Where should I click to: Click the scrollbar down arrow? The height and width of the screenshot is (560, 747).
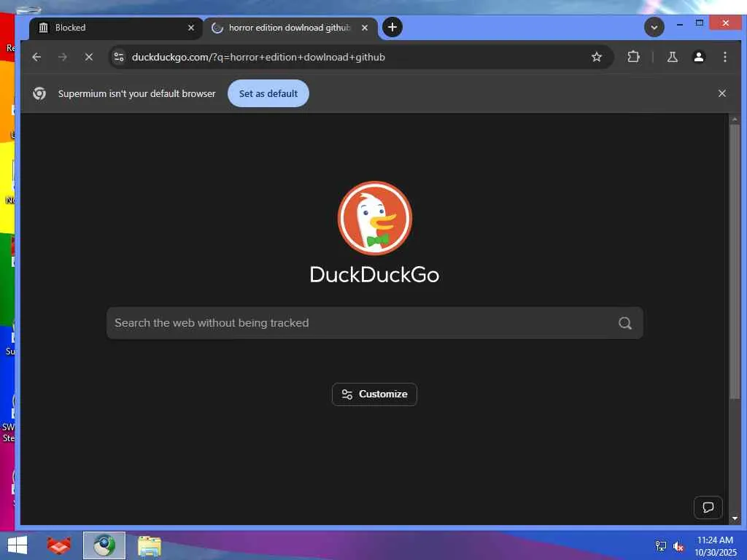734,518
